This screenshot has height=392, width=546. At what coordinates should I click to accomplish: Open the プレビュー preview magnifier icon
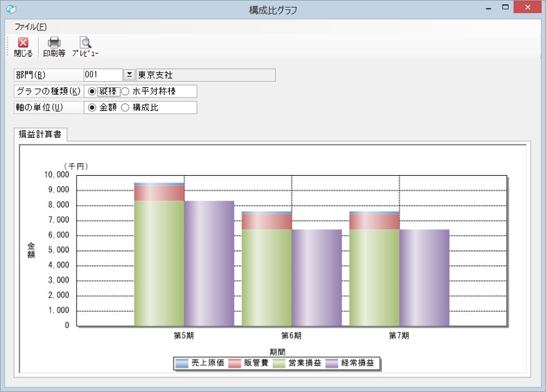pyautogui.click(x=85, y=42)
